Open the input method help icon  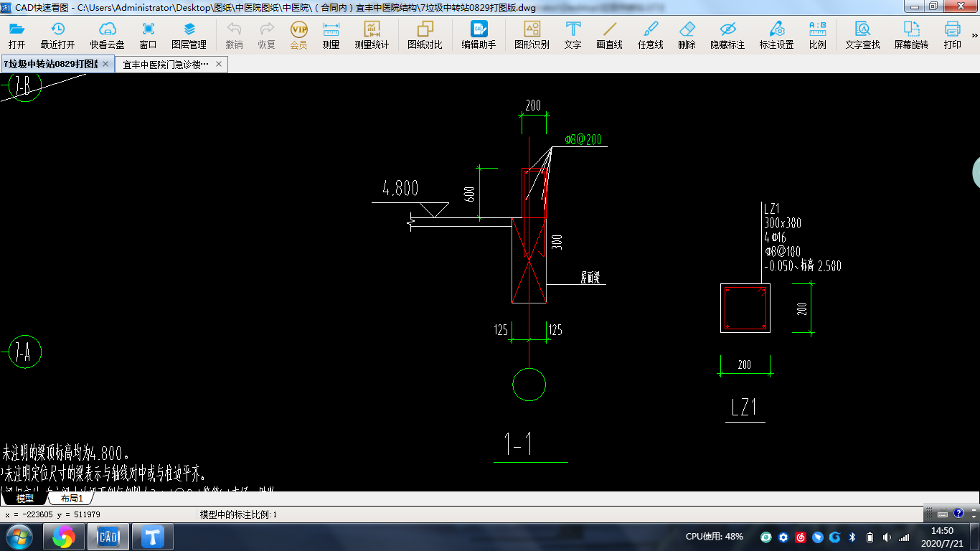click(x=958, y=513)
